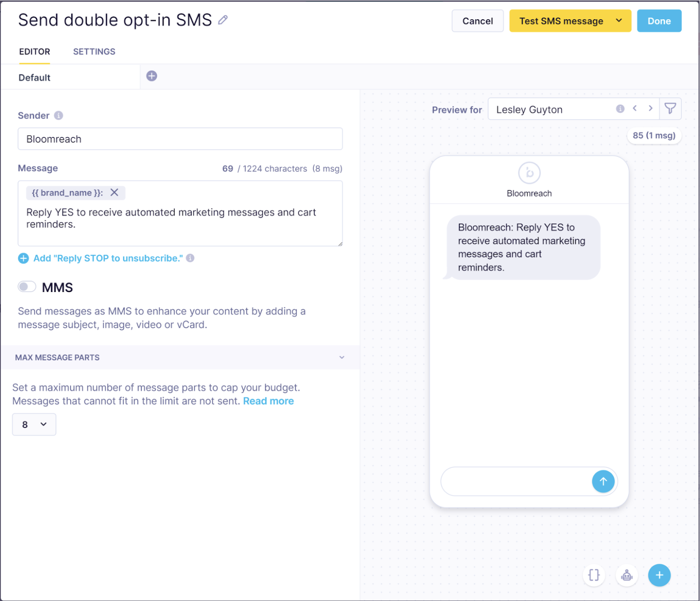
Task: Show previous preview customer
Action: 634,108
